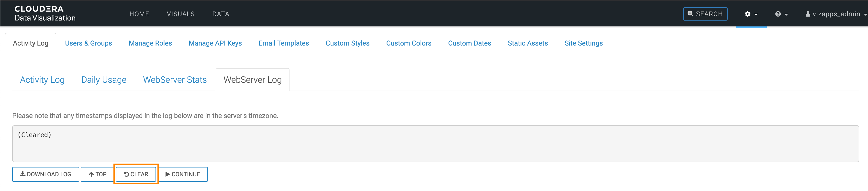View the WebServer Stats sub-tab

[175, 80]
